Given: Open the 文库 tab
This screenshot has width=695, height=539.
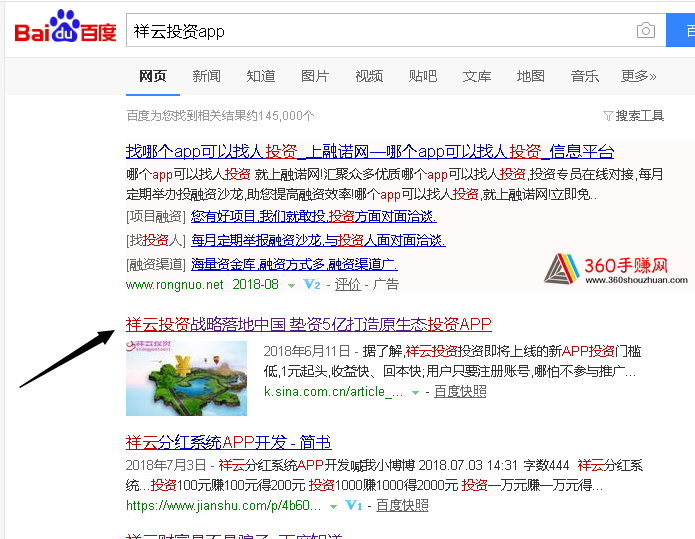Looking at the screenshot, I should [x=477, y=76].
